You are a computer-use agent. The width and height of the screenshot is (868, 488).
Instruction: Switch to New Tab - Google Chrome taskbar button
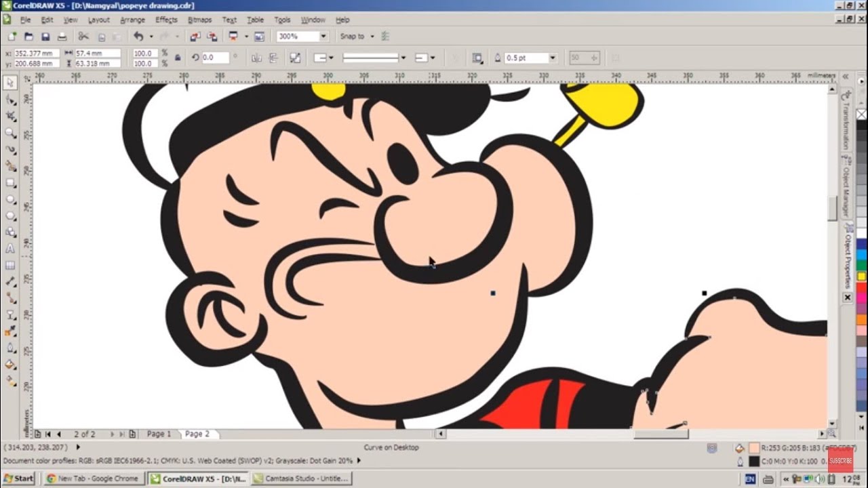point(93,478)
